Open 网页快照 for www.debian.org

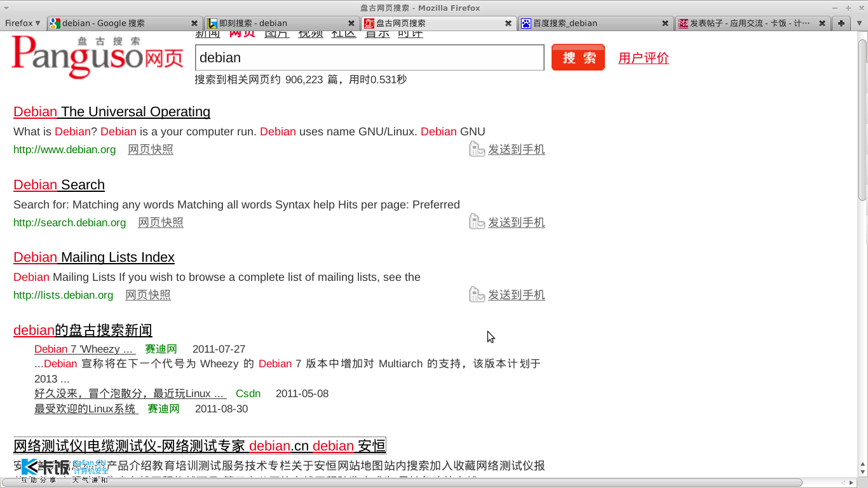(x=151, y=149)
